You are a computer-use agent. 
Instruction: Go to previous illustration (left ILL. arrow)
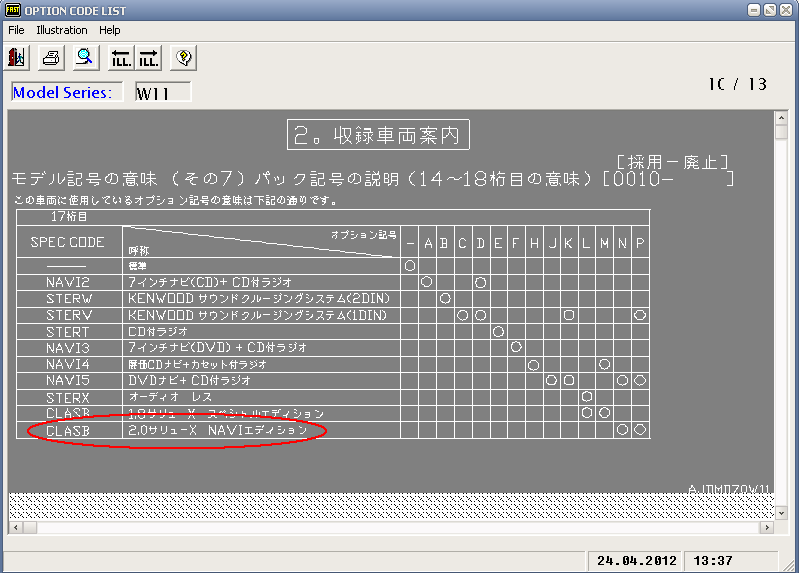122,58
